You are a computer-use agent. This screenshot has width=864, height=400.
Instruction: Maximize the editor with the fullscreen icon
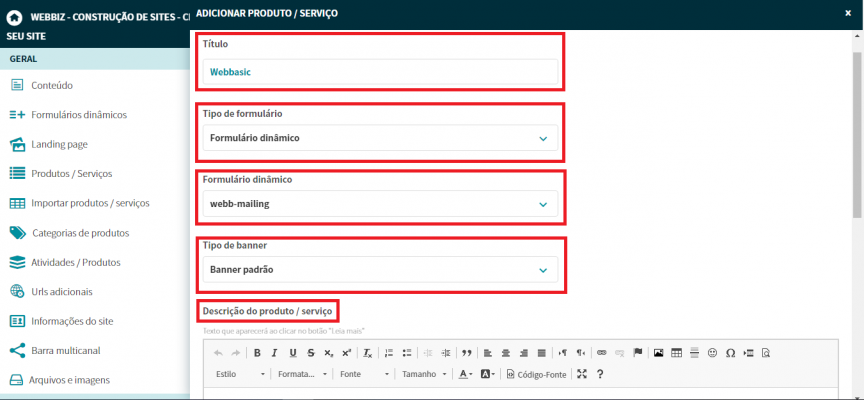coord(582,374)
